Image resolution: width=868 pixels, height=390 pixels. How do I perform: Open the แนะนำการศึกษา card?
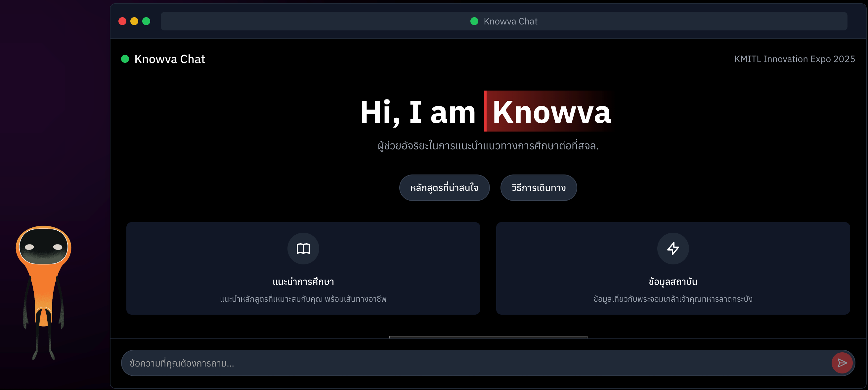click(303, 282)
